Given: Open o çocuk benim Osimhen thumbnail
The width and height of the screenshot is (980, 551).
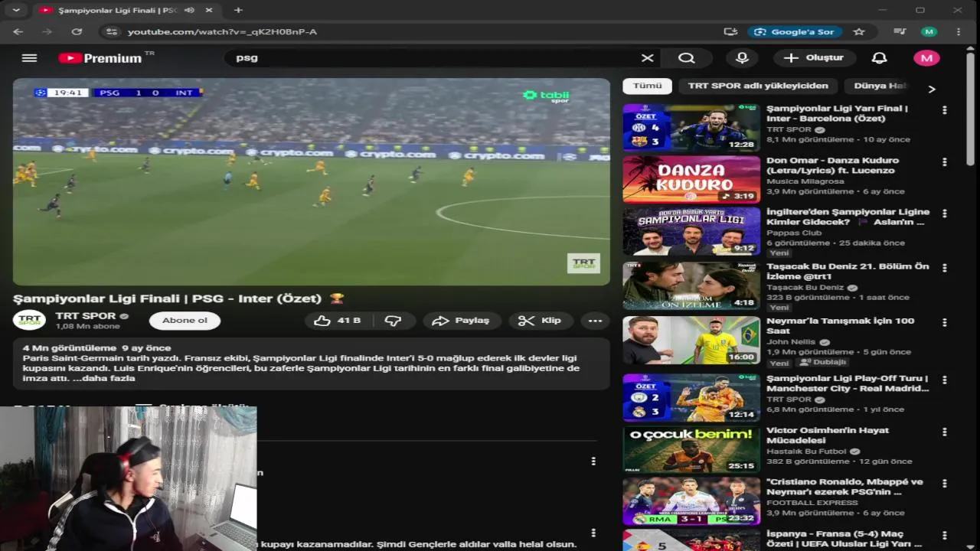Looking at the screenshot, I should (691, 449).
